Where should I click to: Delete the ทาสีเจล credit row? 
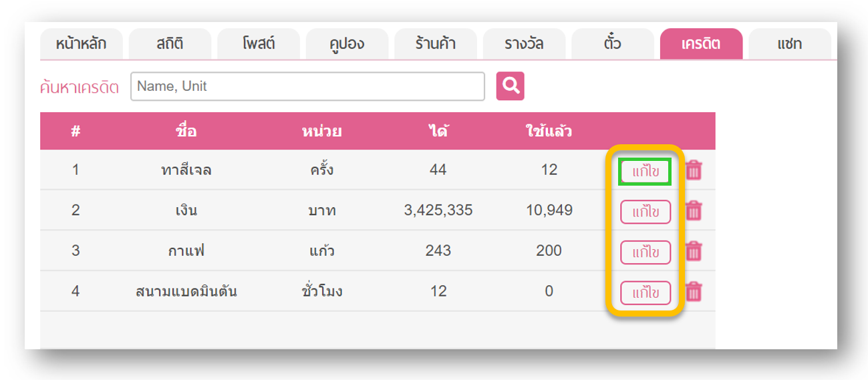[x=694, y=170]
